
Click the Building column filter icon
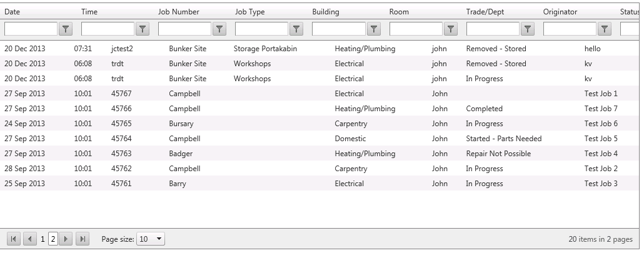coord(373,29)
